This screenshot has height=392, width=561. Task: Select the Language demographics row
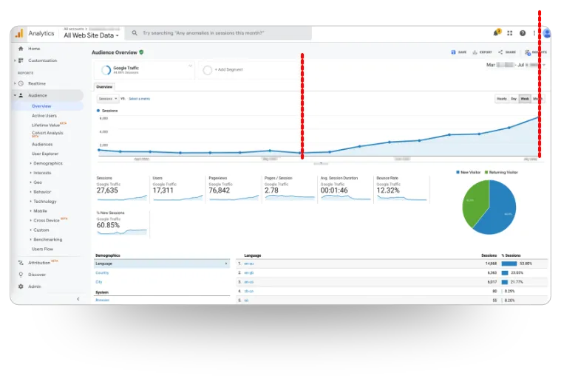162,264
